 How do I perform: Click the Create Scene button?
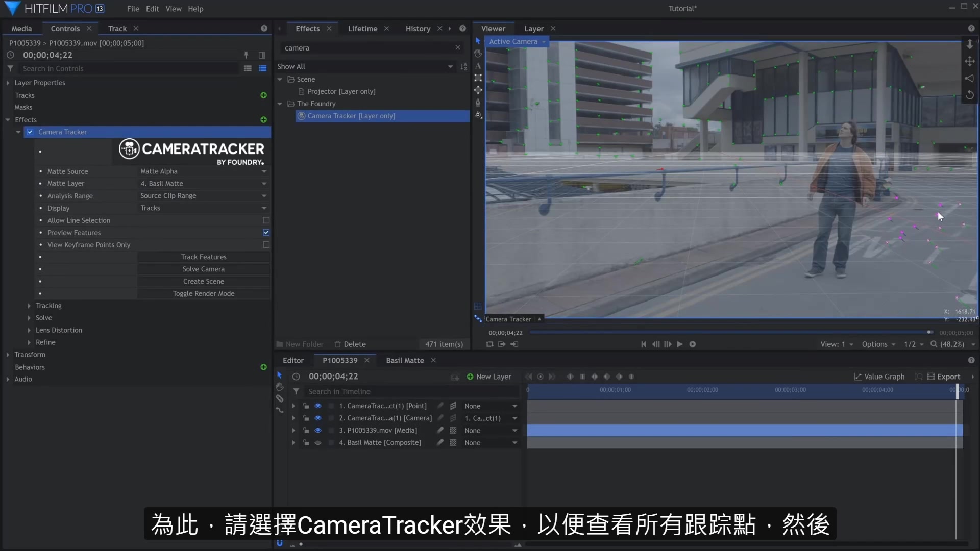pyautogui.click(x=203, y=281)
